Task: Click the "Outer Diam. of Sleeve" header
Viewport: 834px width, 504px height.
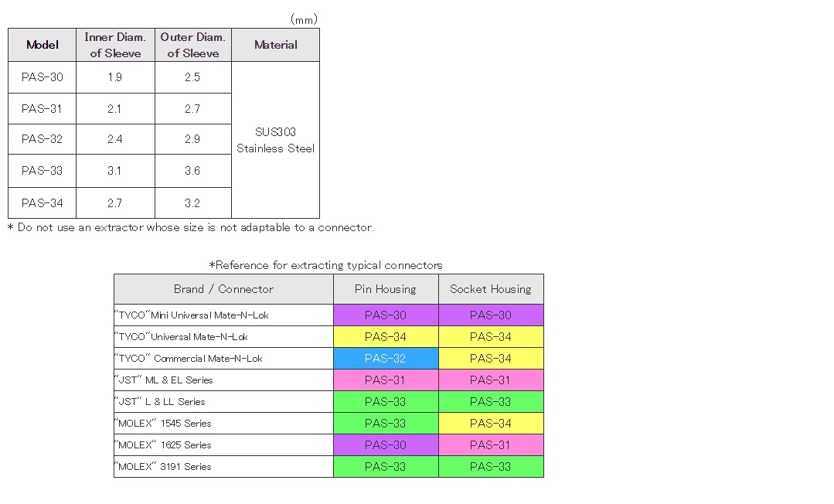Action: 193,46
